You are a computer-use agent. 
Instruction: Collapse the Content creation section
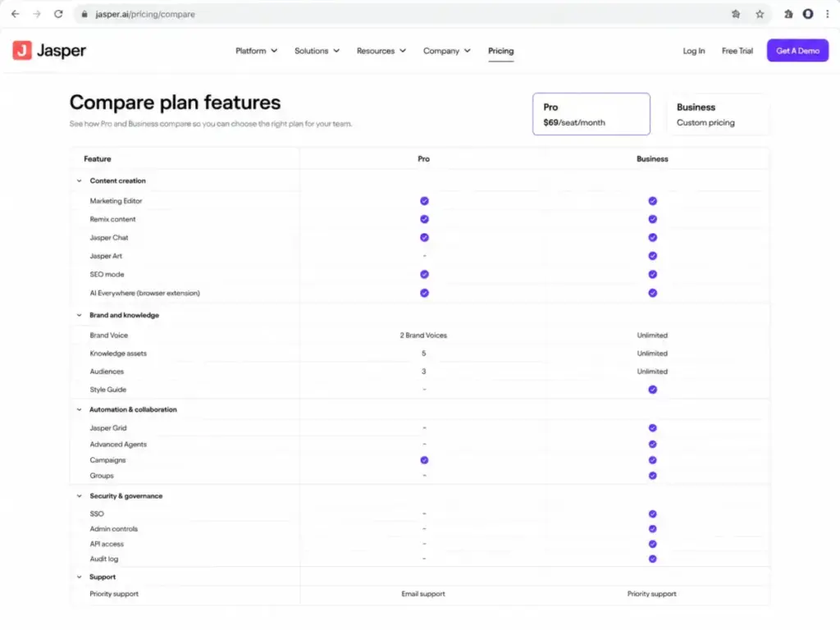(80, 181)
